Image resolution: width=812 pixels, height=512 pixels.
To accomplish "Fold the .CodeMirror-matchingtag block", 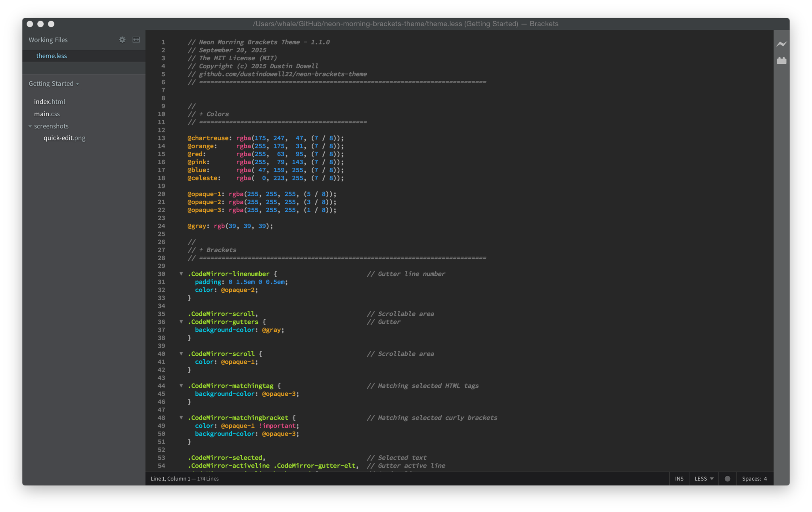I will 181,385.
